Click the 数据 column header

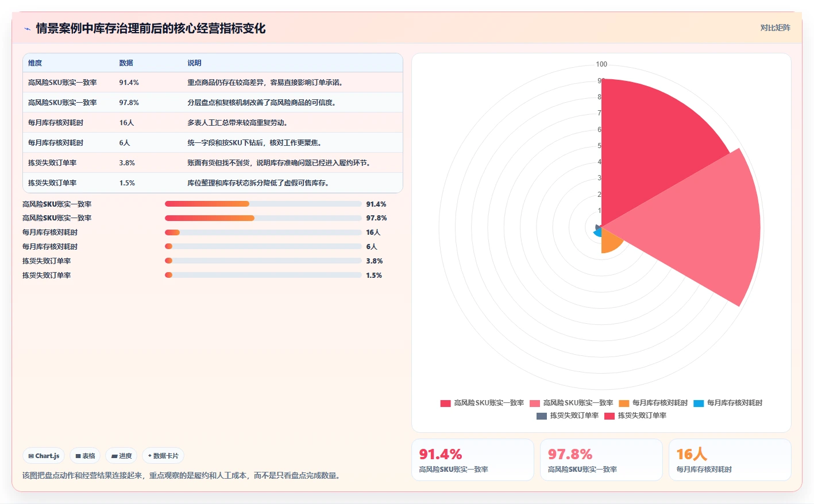click(126, 63)
